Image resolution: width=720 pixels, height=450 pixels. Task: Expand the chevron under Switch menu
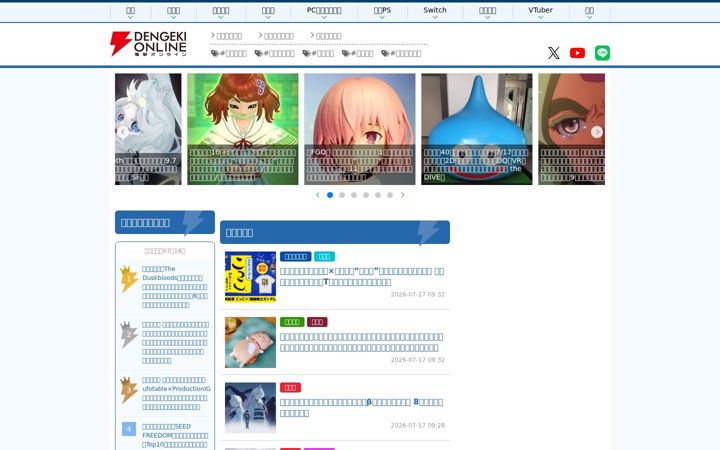point(435,17)
